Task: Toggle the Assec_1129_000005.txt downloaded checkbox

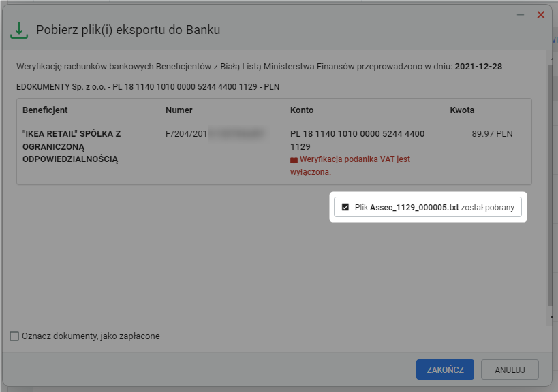Action: coord(345,207)
